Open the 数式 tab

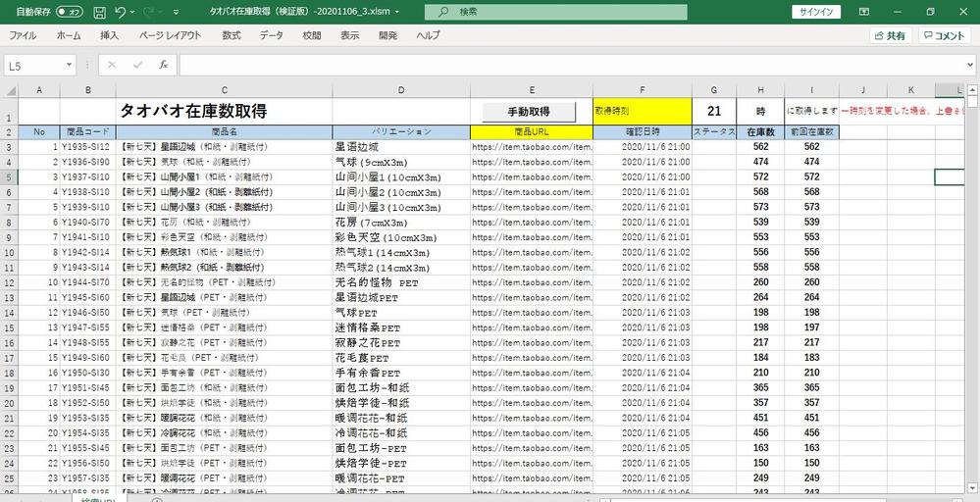[232, 35]
